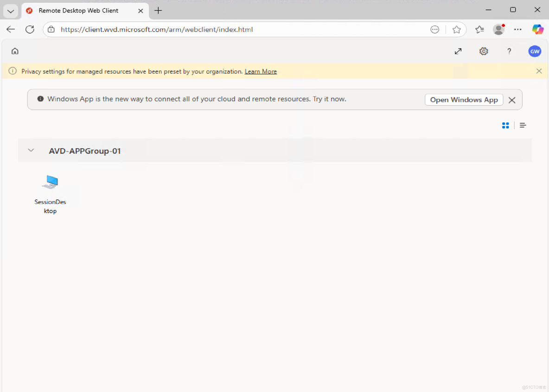Add this page to favorites via the star
Viewport: 549px width, 392px height.
click(457, 29)
